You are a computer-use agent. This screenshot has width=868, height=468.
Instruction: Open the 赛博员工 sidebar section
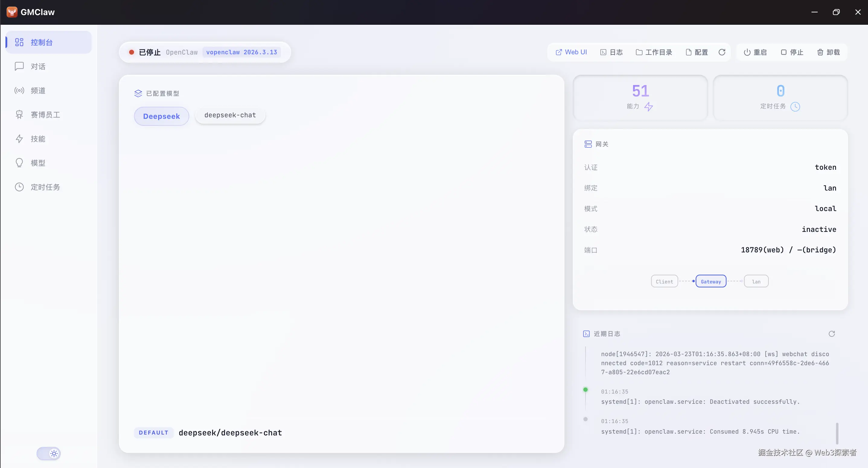point(45,115)
